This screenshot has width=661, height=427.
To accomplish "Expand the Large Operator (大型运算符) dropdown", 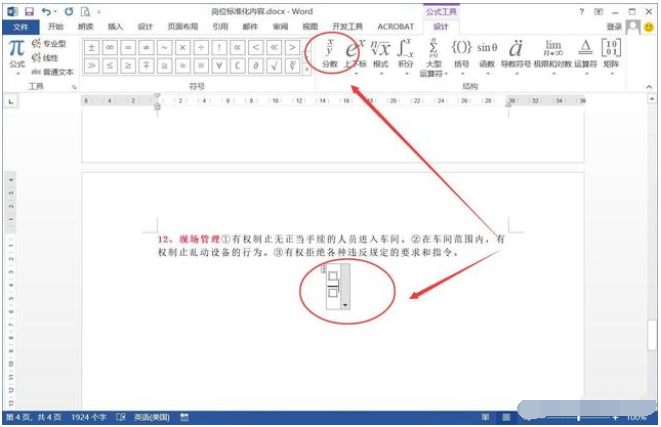I will pos(433,56).
